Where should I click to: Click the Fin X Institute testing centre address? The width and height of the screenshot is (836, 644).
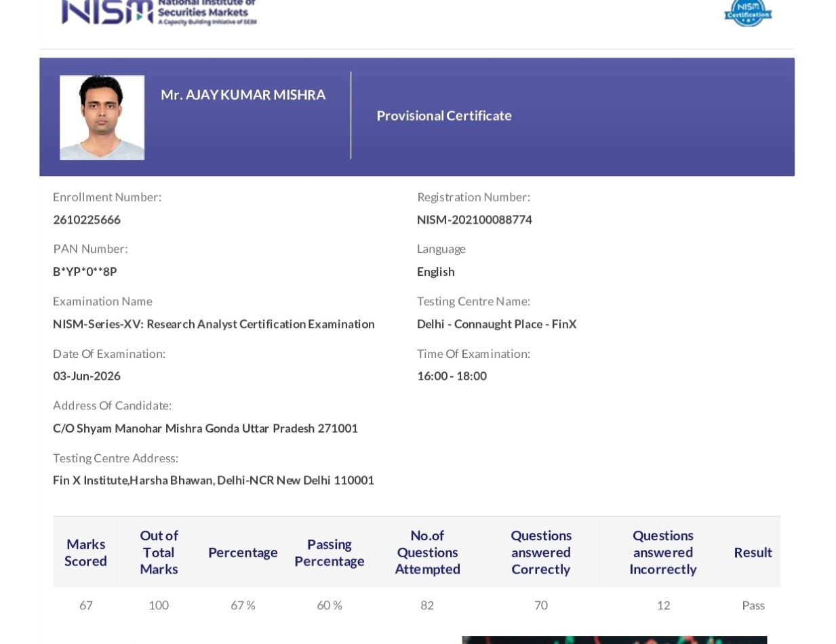pyautogui.click(x=214, y=481)
